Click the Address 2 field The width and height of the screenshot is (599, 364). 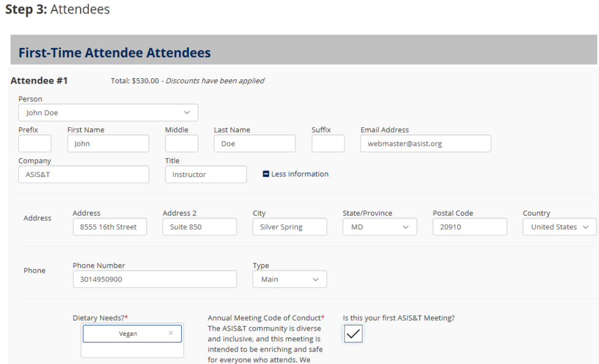click(199, 227)
